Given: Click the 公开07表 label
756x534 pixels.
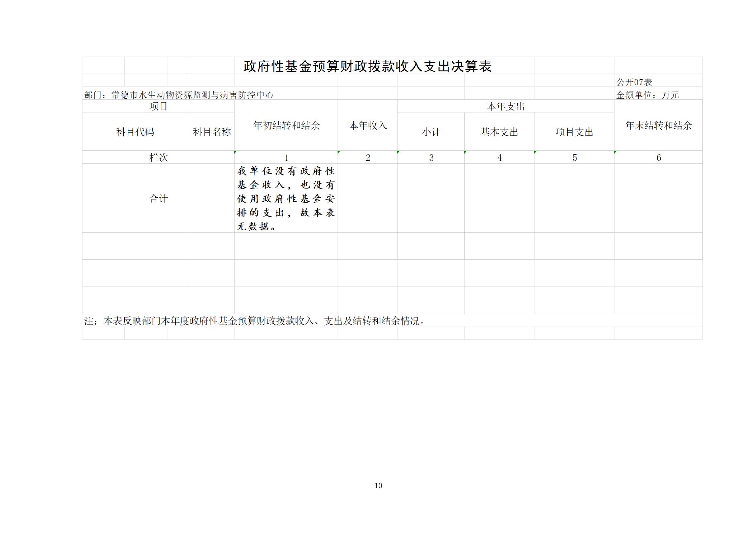Looking at the screenshot, I should [x=634, y=82].
